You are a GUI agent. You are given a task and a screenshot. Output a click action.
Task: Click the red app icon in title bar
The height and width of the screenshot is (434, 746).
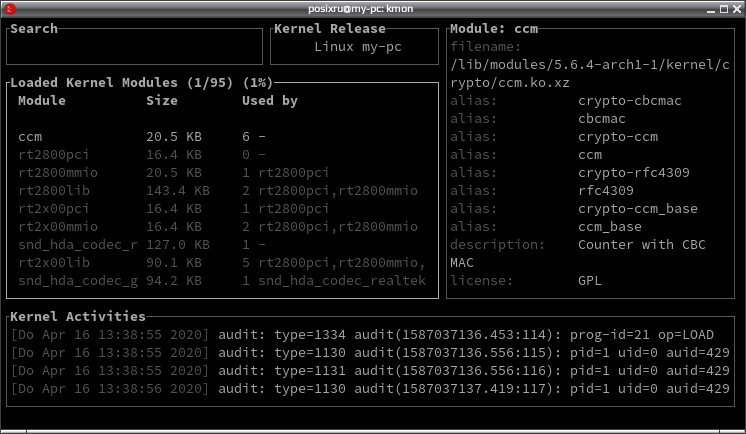click(10, 9)
